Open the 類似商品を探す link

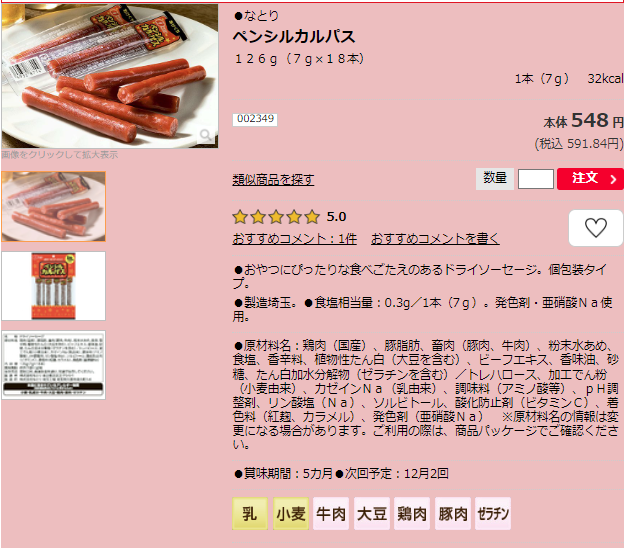(273, 180)
